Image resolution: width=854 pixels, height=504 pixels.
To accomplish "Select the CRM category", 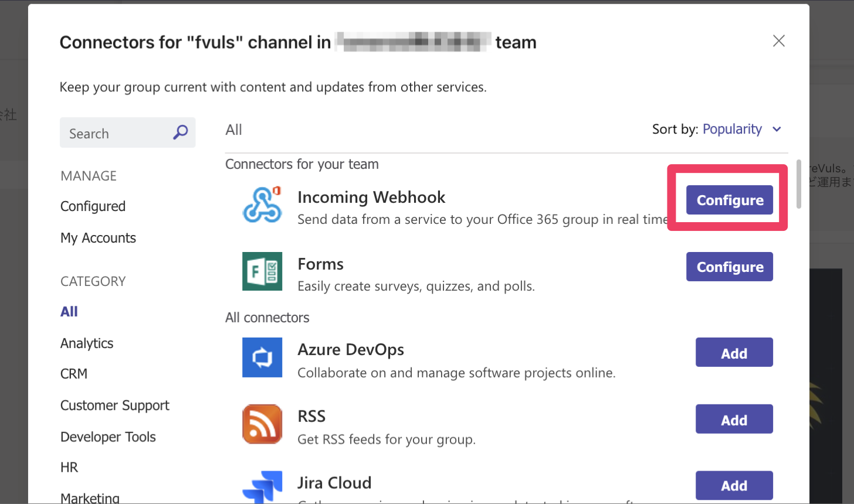I will tap(74, 374).
